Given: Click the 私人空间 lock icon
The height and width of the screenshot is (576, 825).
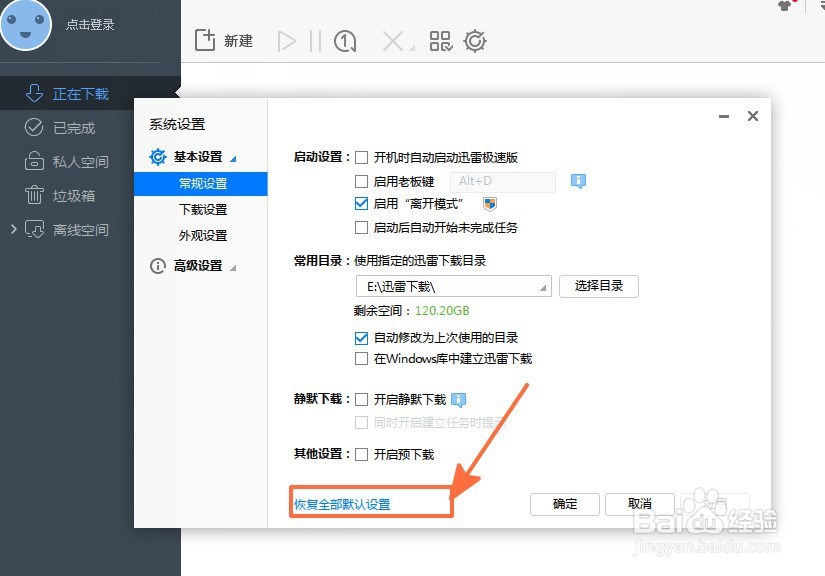Looking at the screenshot, I should (x=34, y=160).
